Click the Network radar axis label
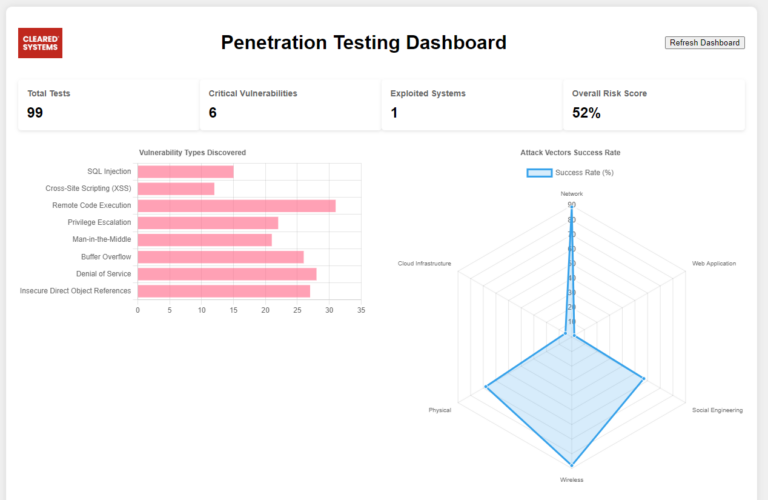This screenshot has height=500, width=768. coord(572,193)
